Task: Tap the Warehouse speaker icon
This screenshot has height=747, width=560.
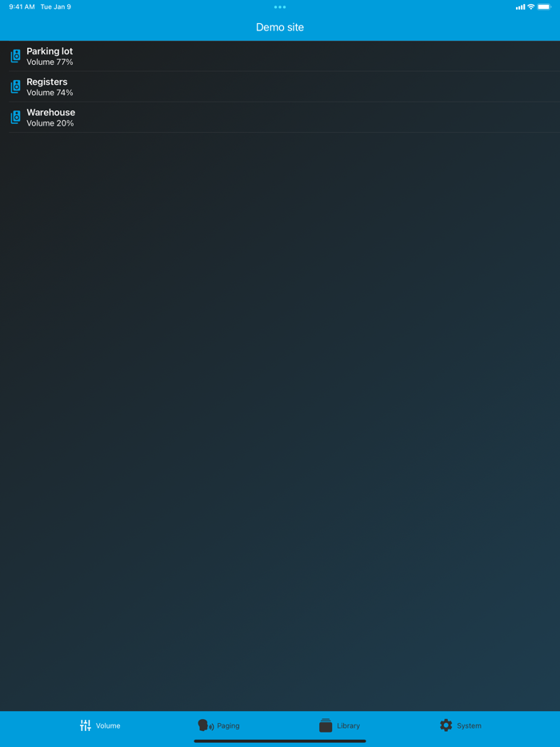Action: (16, 117)
